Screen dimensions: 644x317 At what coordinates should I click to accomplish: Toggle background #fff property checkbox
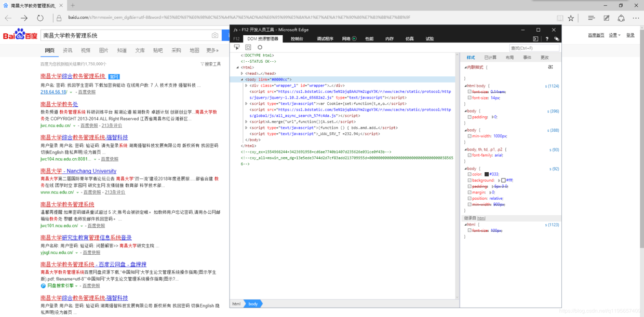(x=469, y=181)
